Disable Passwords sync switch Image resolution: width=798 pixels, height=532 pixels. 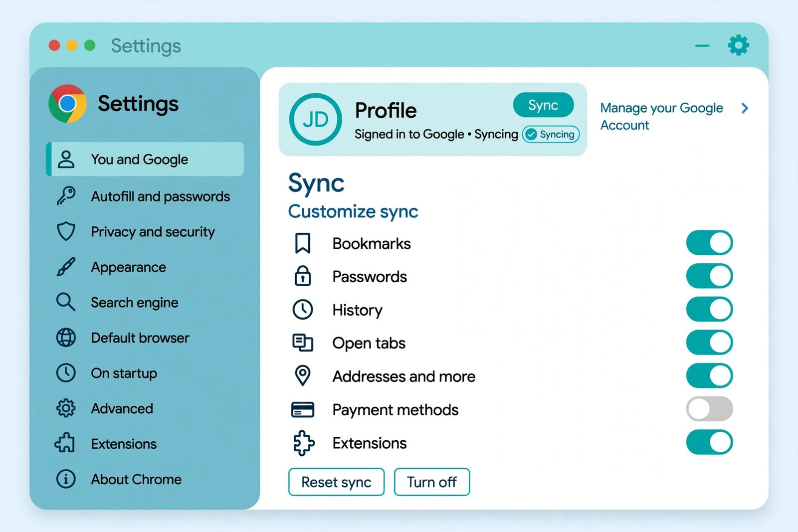[709, 276]
